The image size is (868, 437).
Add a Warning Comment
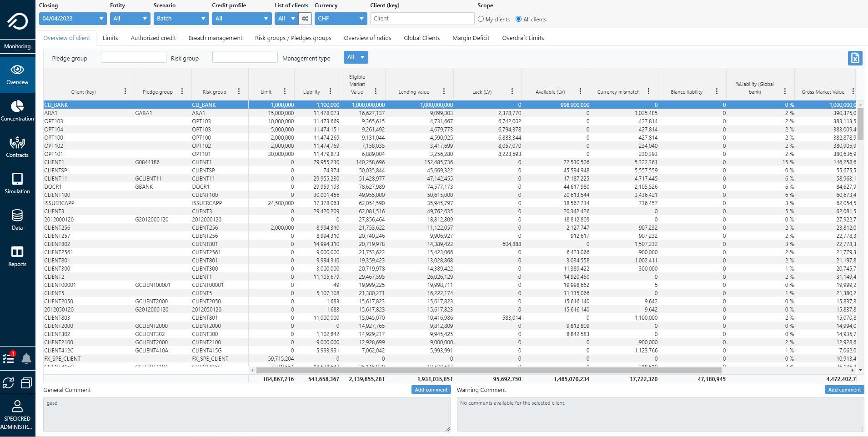point(844,390)
